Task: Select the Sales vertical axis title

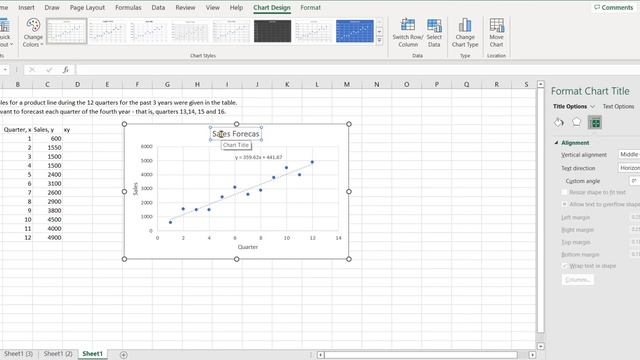Action: click(x=136, y=189)
